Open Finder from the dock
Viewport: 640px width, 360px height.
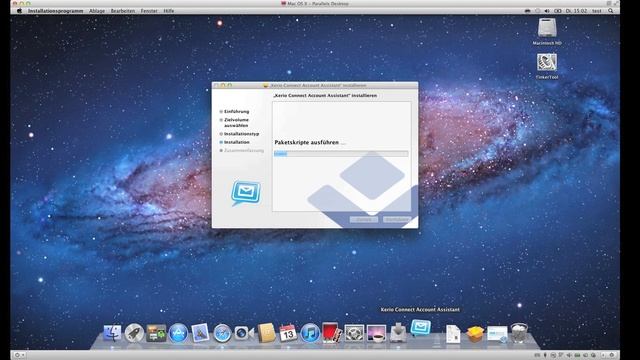112,333
